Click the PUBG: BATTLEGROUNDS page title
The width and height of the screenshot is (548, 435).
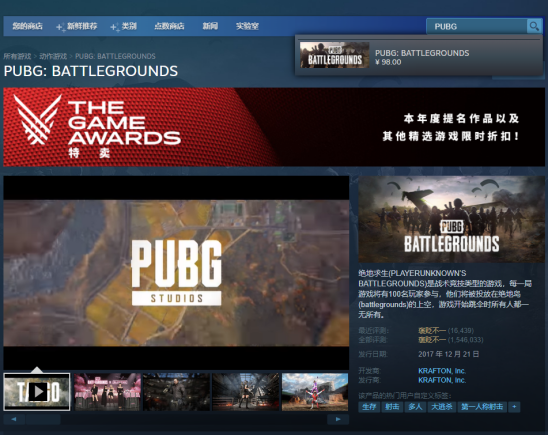(x=91, y=71)
